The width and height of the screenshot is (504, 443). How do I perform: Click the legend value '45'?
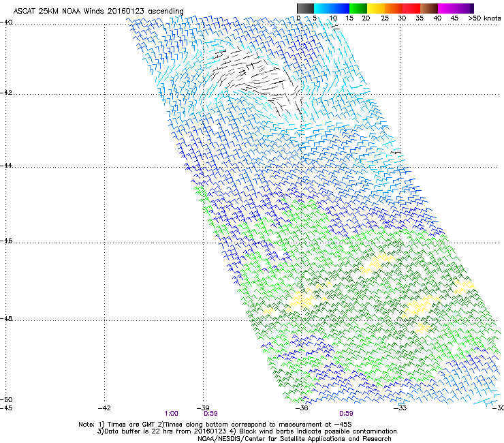[454, 18]
